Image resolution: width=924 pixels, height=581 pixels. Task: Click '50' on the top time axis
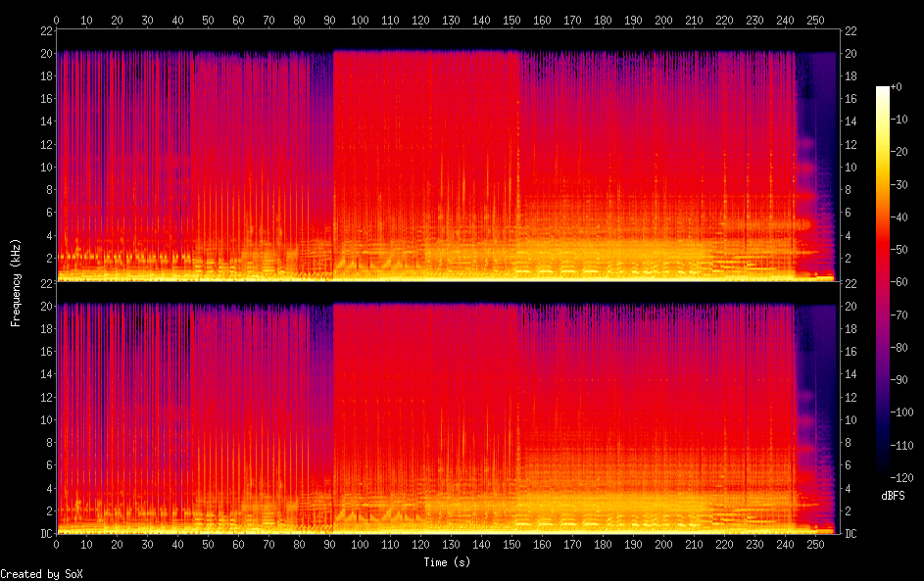[208, 20]
